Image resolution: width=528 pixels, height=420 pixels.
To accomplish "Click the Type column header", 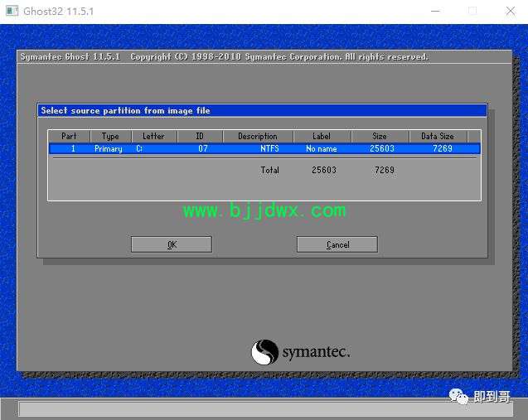I will click(x=110, y=137).
